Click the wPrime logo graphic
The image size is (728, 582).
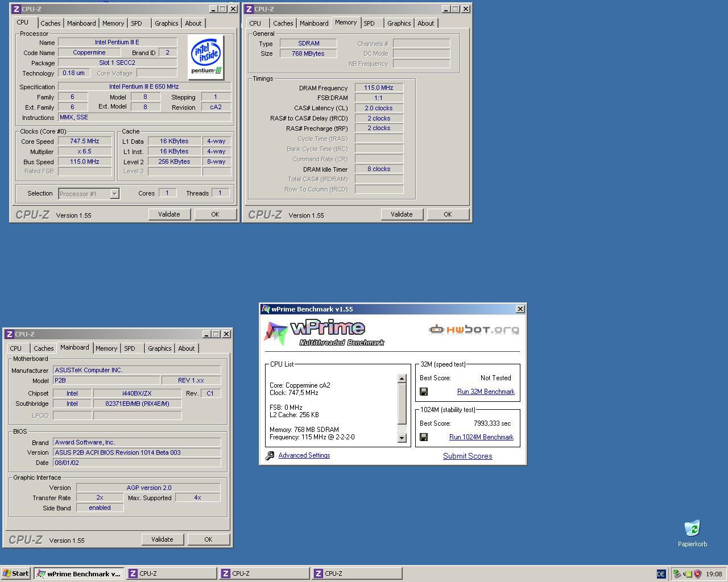(325, 333)
